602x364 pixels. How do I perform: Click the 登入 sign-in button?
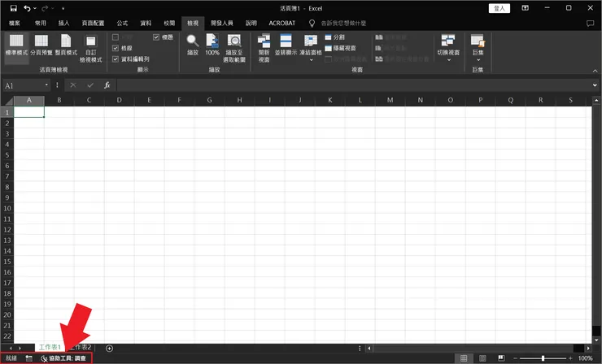[499, 8]
